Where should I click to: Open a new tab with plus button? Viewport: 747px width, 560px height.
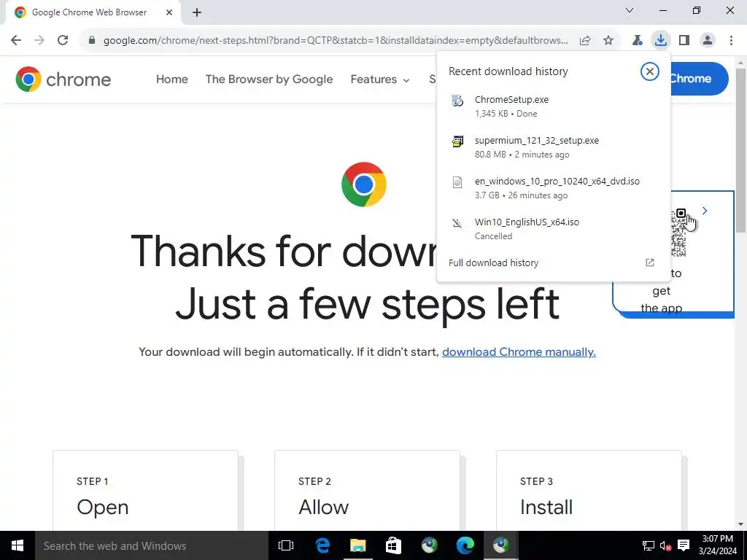point(197,12)
